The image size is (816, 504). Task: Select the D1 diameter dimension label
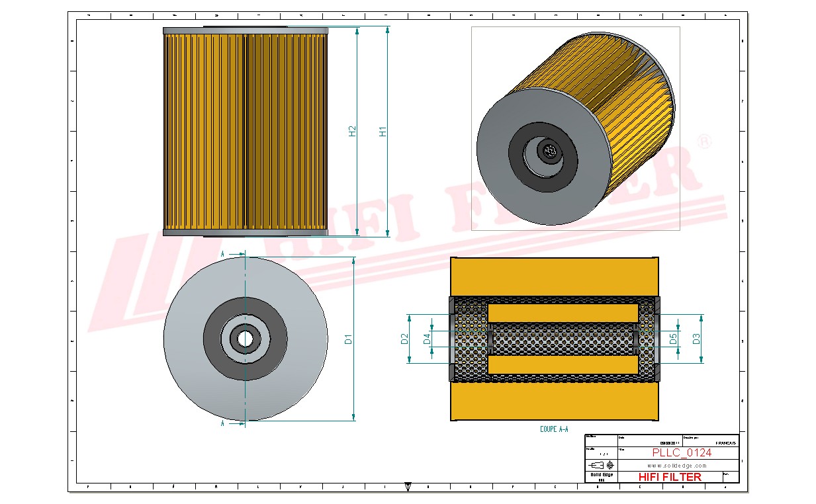[348, 339]
